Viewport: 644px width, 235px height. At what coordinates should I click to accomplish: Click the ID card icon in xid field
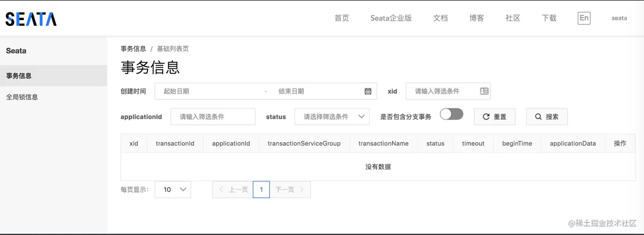tap(484, 91)
